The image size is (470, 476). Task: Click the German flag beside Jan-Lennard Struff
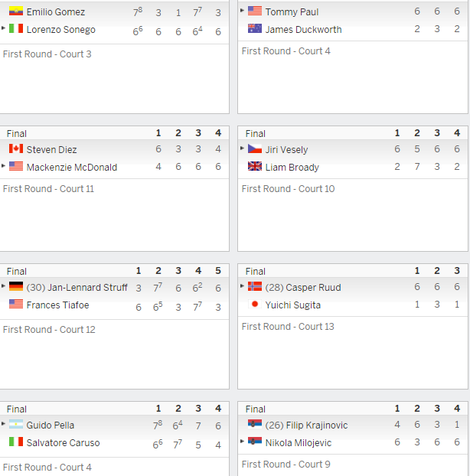pos(16,286)
